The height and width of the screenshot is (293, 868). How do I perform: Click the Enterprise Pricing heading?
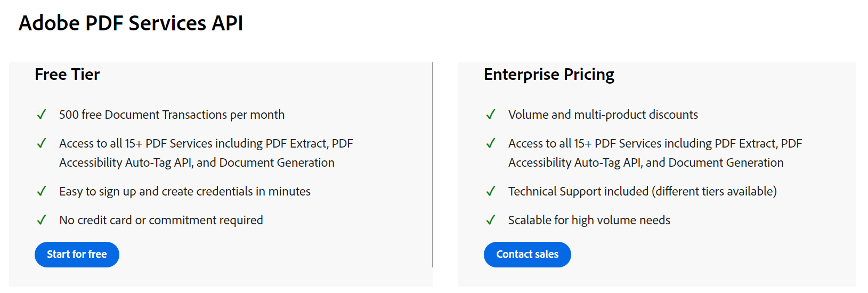549,75
